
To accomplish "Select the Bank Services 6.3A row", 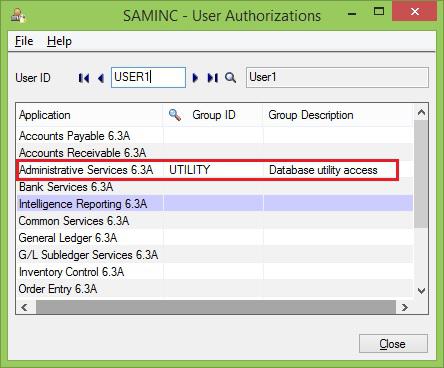I will [215, 187].
